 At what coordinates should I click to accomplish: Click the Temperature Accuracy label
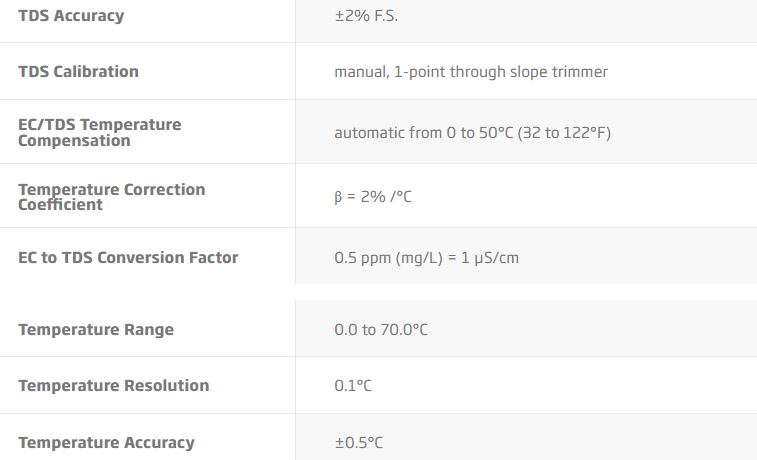click(106, 443)
